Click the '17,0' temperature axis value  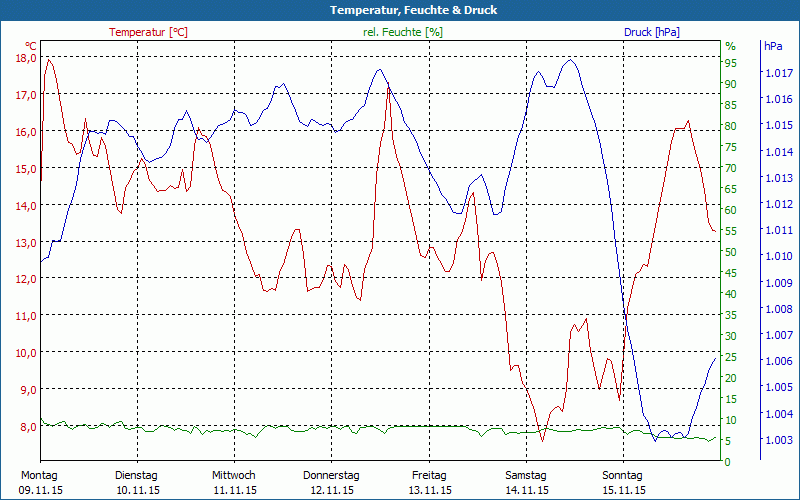coord(27,94)
